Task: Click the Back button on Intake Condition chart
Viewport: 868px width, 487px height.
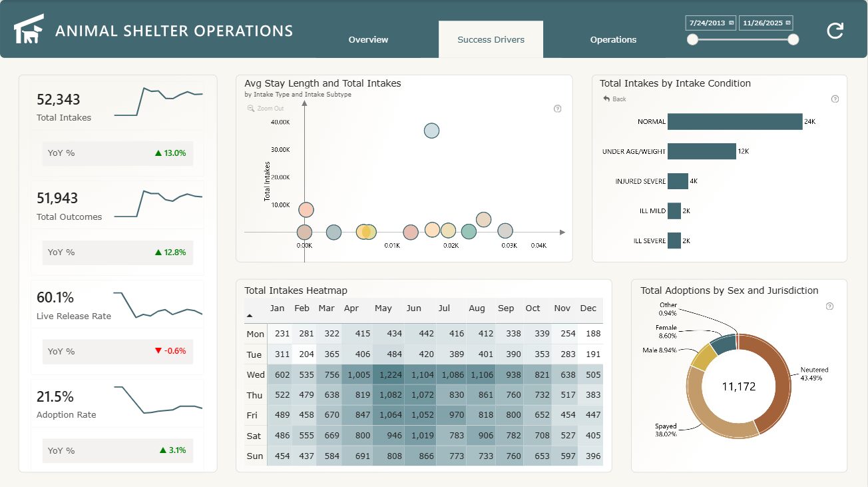Action: coord(614,99)
